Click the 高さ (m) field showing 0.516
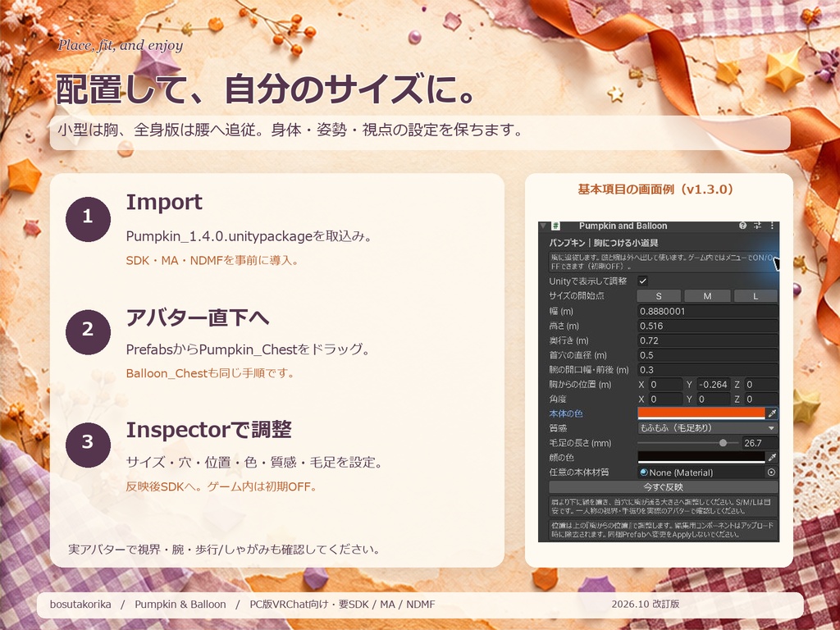Screen dimensions: 840x630 click(x=707, y=326)
